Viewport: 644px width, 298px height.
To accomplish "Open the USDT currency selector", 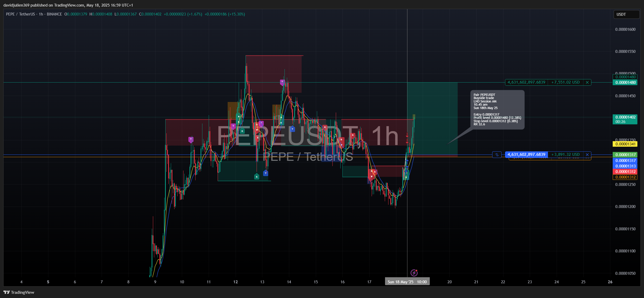I will pyautogui.click(x=626, y=14).
